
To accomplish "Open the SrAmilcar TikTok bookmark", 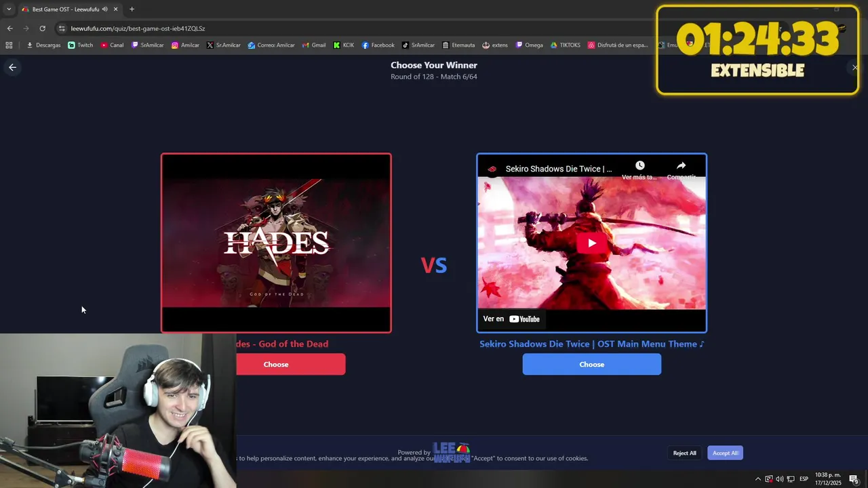I will pos(418,45).
